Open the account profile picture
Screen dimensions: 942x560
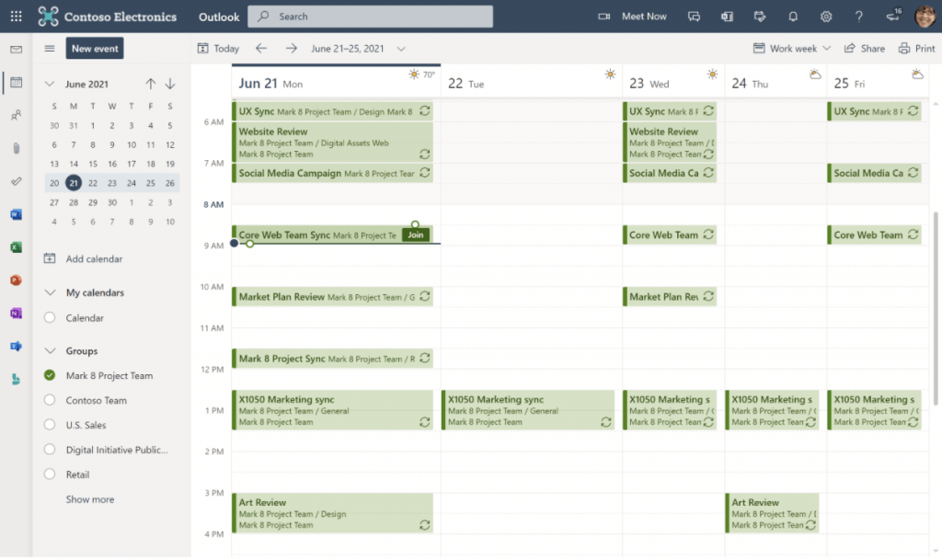[x=925, y=17]
